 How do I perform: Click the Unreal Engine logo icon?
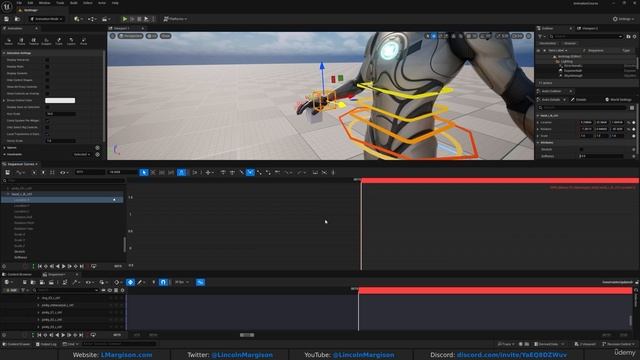coord(7,7)
